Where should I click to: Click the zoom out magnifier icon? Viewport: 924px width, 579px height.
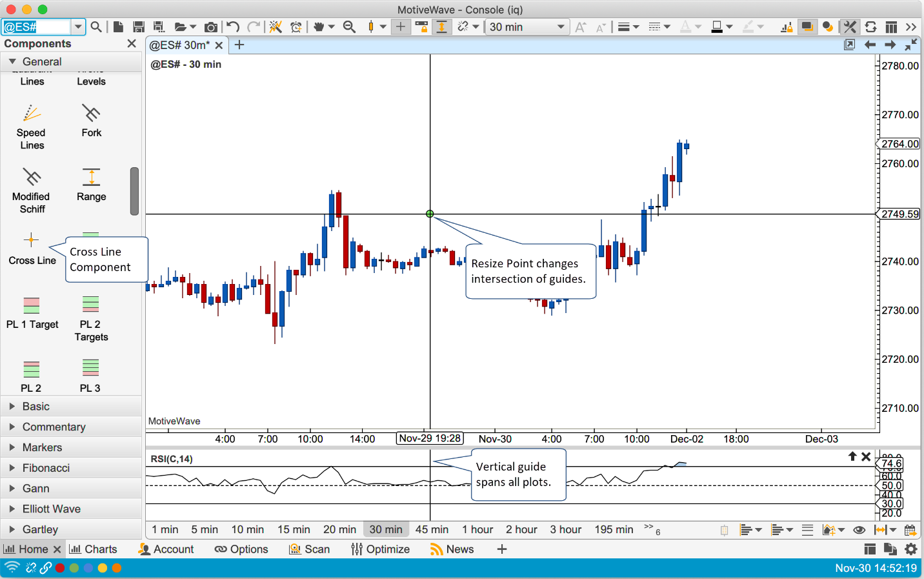349,27
